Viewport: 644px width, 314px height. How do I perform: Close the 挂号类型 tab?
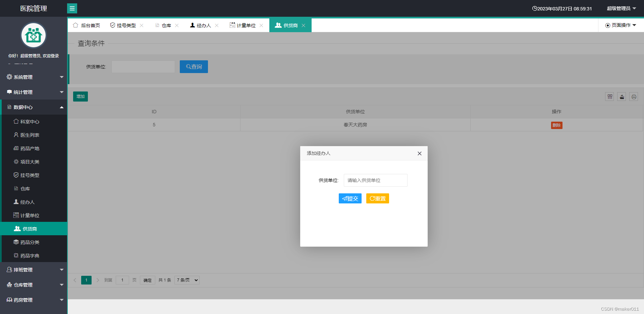point(142,25)
